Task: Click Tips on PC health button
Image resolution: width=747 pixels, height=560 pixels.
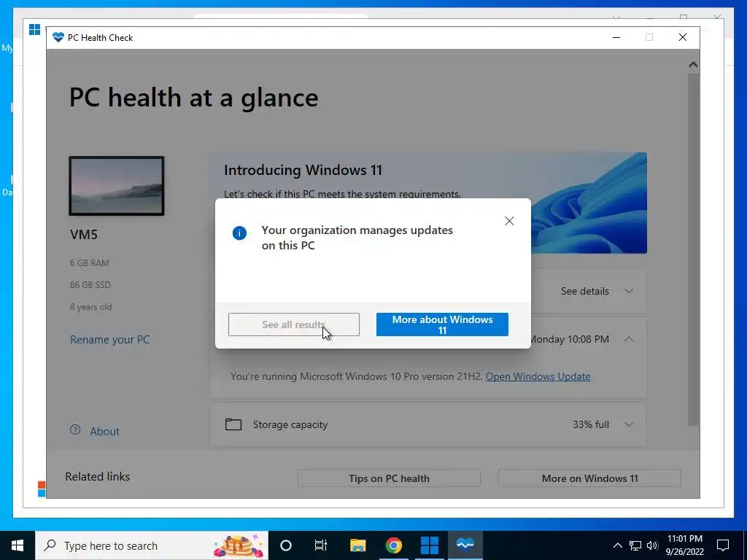Action: 389,478
